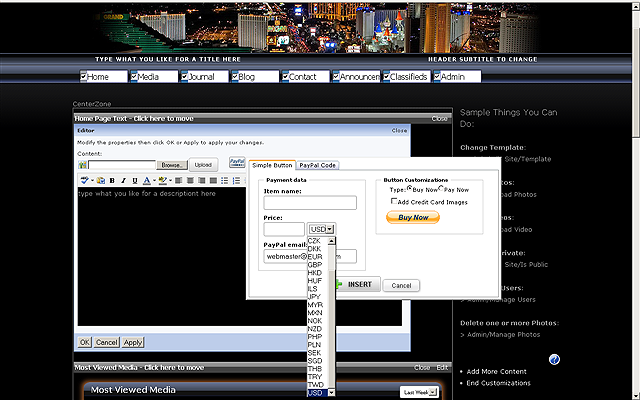This screenshot has height=400, width=640.
Task: Select the Simple Button tab
Action: [272, 165]
